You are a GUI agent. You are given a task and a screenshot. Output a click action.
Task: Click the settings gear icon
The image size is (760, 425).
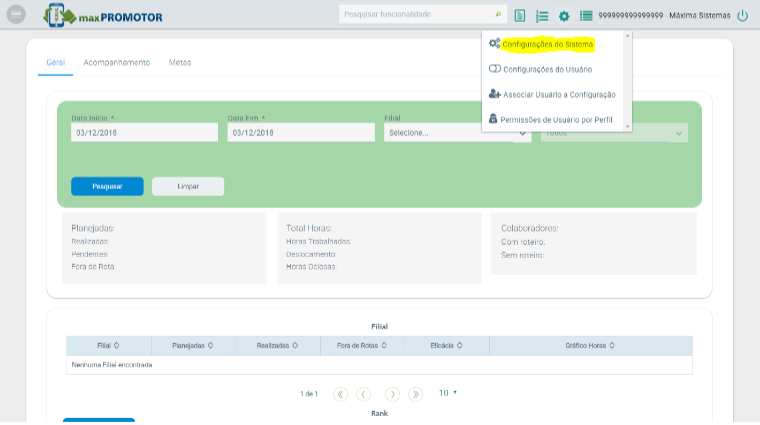tap(564, 16)
